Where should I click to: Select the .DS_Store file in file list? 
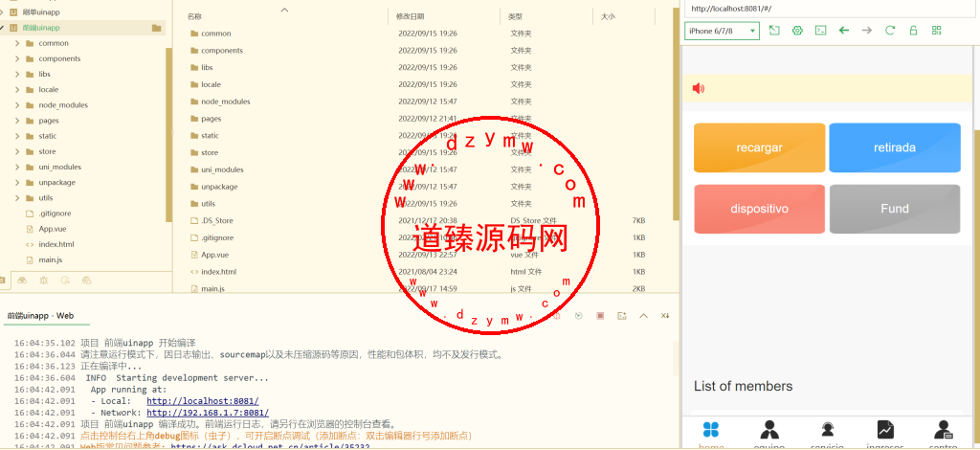point(217,220)
